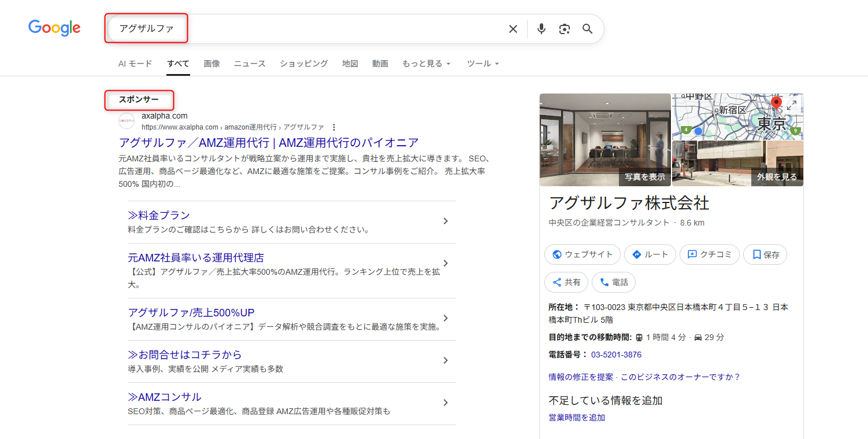Open the ≫お問合せはコチラから sitelink
Image resolution: width=868 pixels, height=439 pixels.
185,355
